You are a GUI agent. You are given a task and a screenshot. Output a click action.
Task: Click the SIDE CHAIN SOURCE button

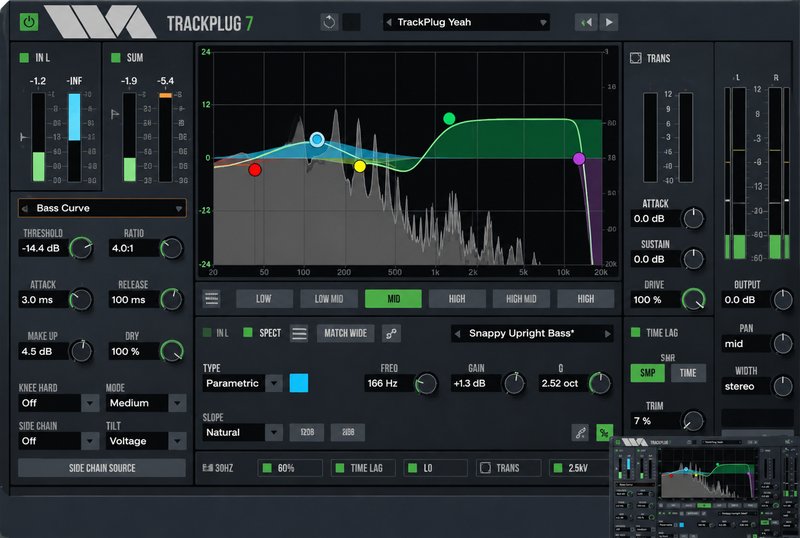point(102,468)
